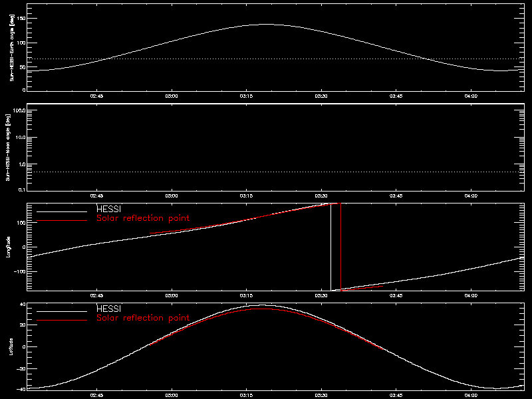
Task: Click 02:45 time label under Earth angle plot
Action: [96, 96]
